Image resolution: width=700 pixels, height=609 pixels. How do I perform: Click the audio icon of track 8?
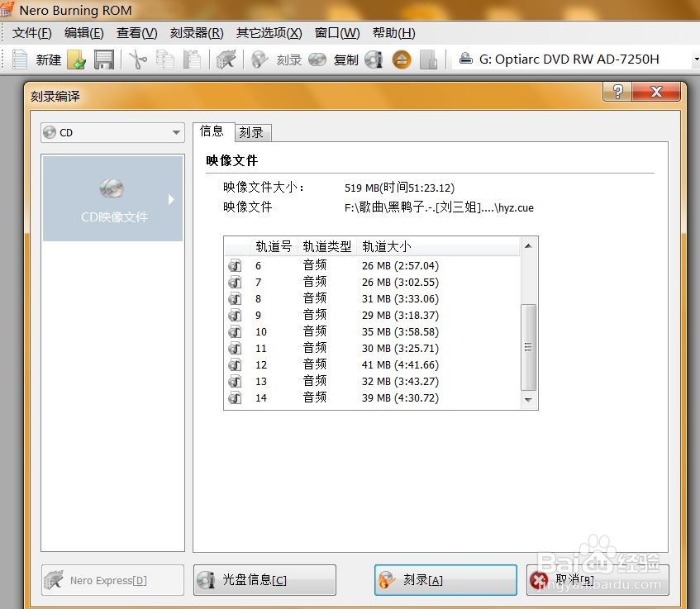(x=235, y=298)
